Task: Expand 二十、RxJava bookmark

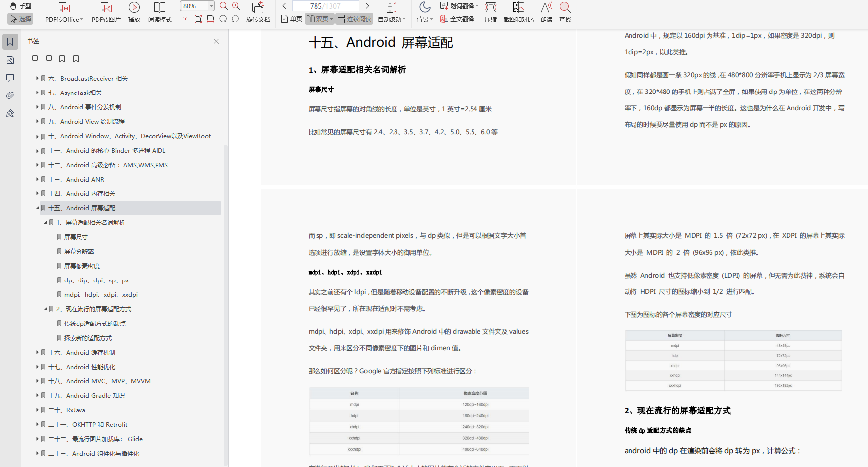Action: pyautogui.click(x=37, y=410)
